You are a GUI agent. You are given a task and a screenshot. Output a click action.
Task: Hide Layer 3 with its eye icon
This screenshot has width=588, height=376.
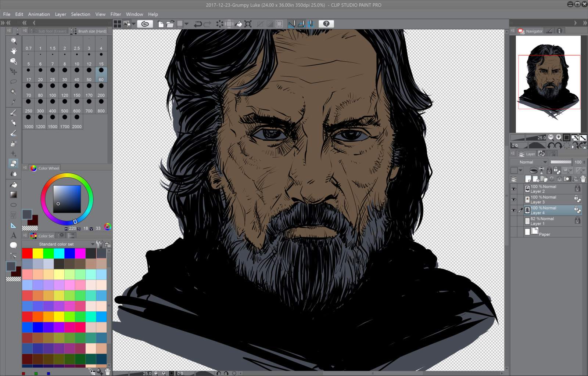[x=514, y=200]
